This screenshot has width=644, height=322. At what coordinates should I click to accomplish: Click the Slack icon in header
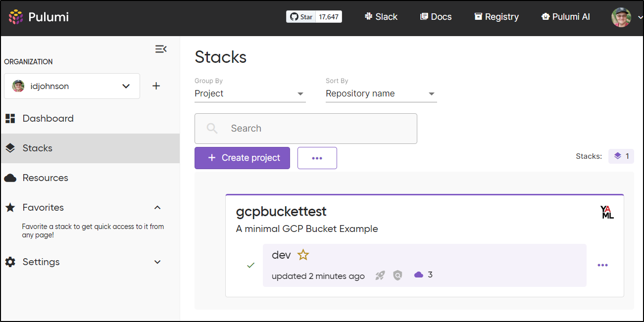pyautogui.click(x=369, y=16)
